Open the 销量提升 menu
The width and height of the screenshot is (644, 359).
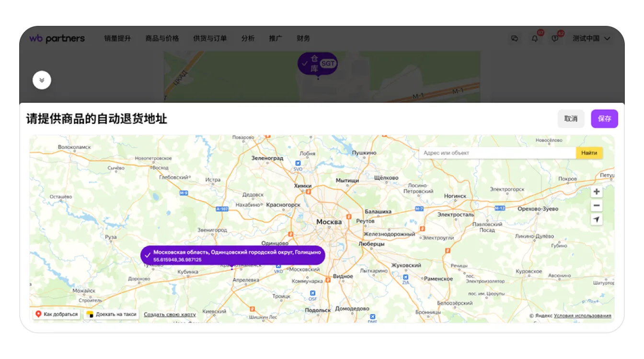[x=117, y=39]
